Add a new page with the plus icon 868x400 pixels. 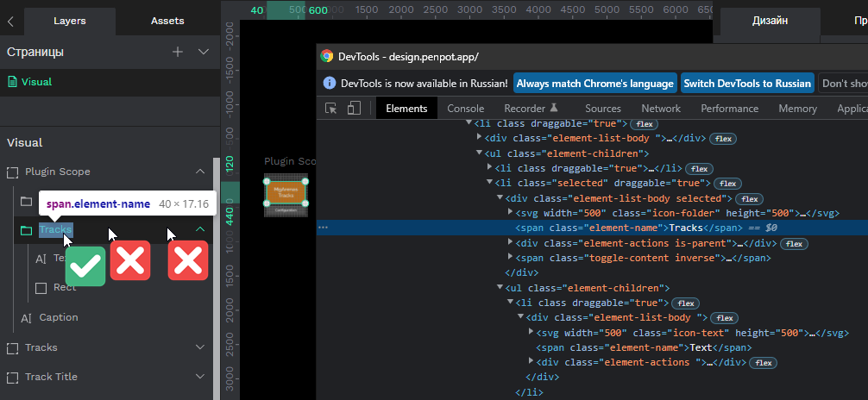coord(177,52)
